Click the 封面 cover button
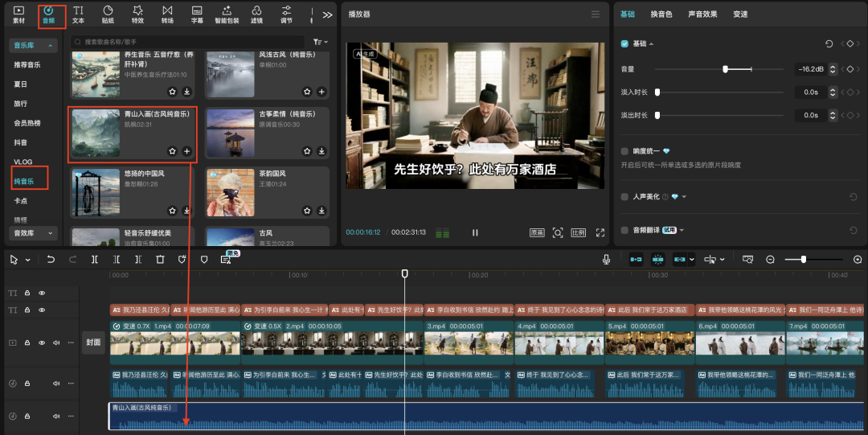 coord(94,343)
